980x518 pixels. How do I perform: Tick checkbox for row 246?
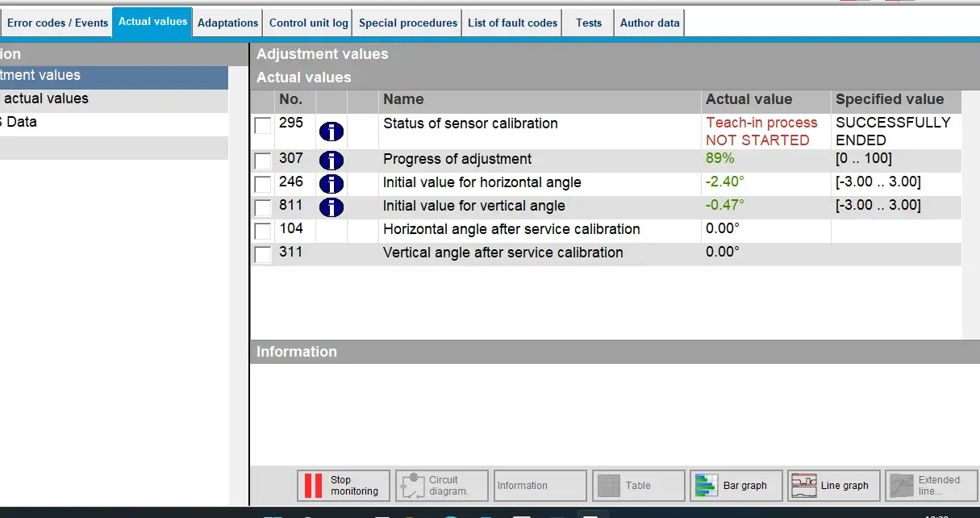tap(263, 184)
